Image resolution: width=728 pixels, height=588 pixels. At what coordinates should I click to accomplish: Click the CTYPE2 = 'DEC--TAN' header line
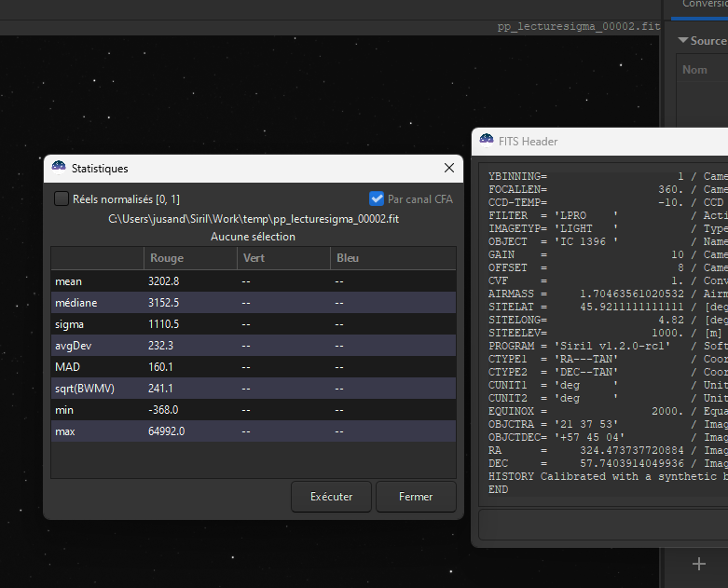(608, 372)
